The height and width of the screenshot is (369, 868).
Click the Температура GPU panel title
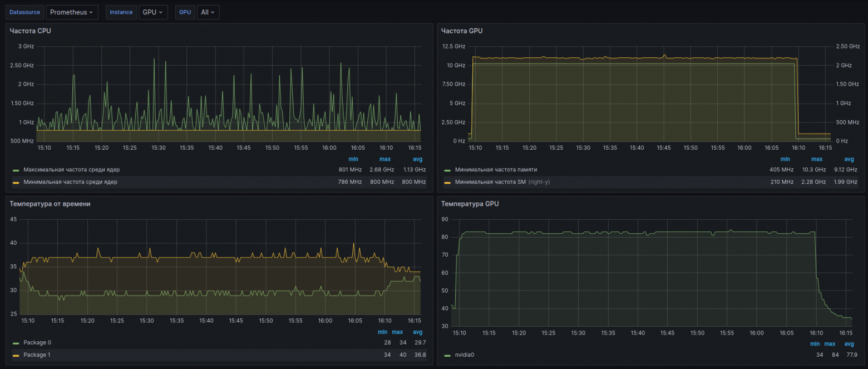pos(470,204)
